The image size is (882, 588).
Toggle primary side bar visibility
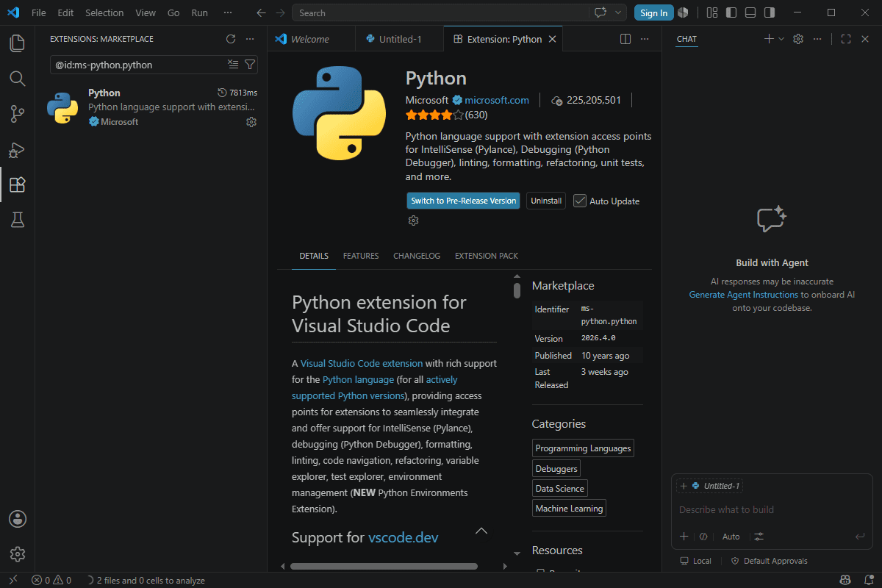point(731,12)
